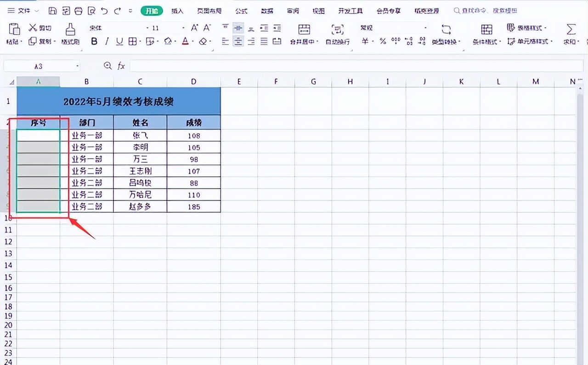Apply bold with the B icon
Viewport: 588px width, 365px height.
coord(94,41)
